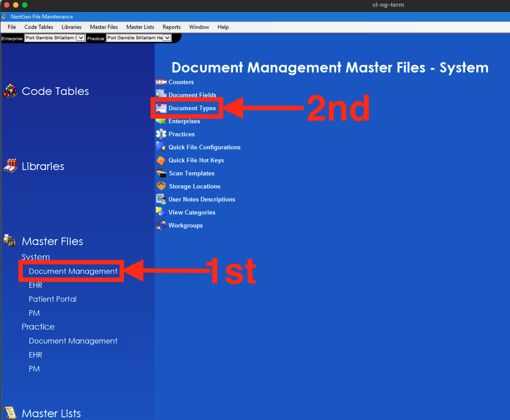Select Code Tables in the sidebar

point(55,91)
